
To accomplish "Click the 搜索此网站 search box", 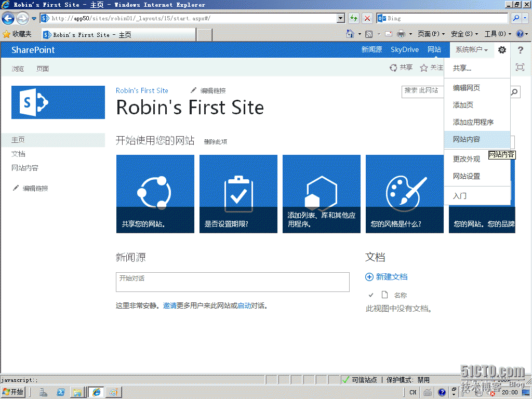I will pyautogui.click(x=423, y=92).
